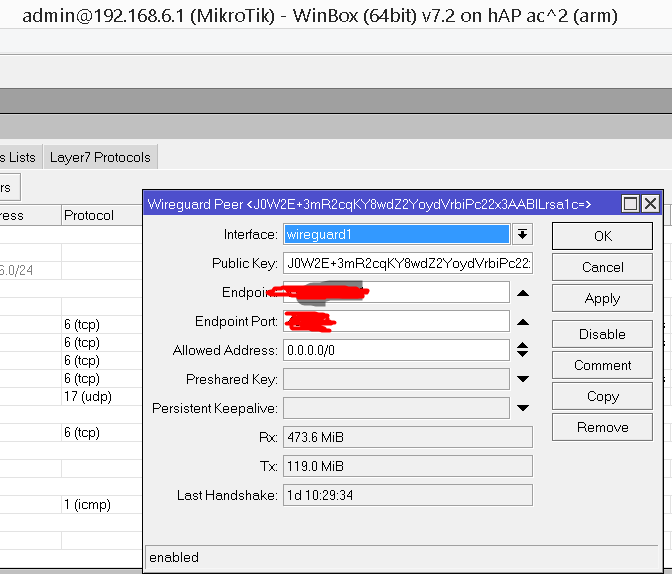
Task: Apply the Wireguard peer settings
Action: tap(602, 298)
